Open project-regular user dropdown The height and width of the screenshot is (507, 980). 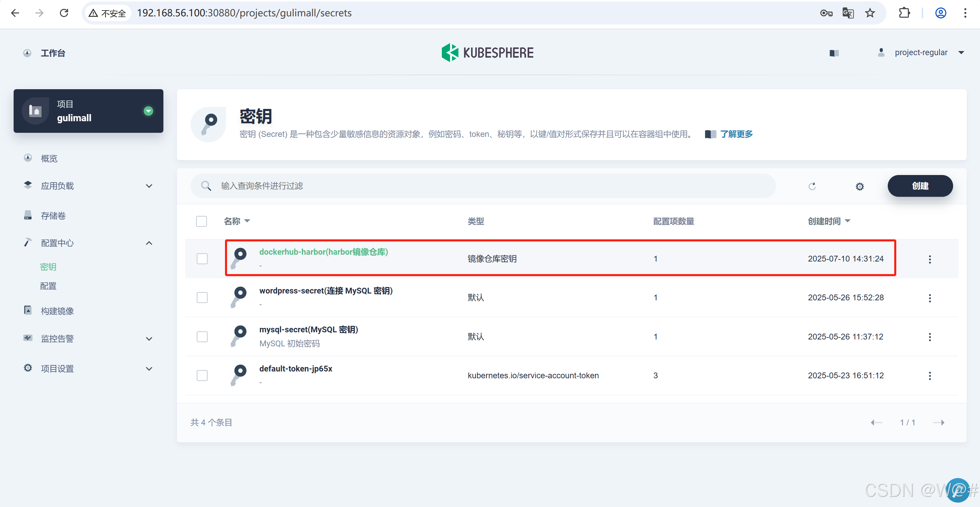pos(921,52)
